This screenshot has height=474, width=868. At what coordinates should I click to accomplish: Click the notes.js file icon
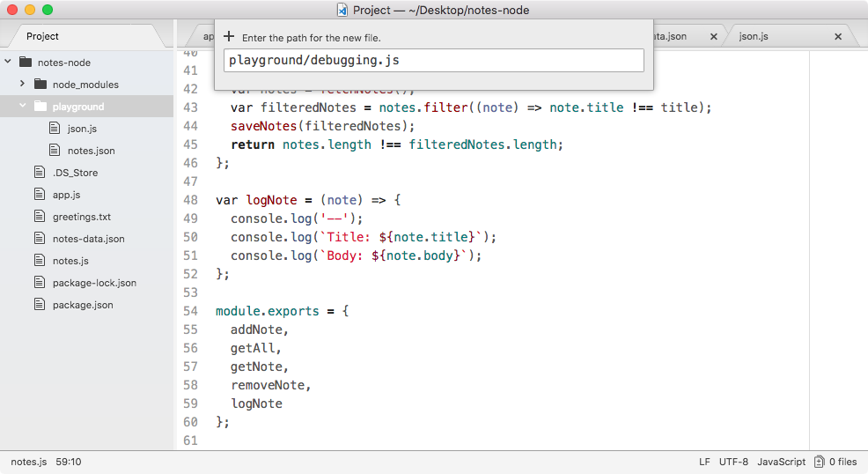click(40, 260)
